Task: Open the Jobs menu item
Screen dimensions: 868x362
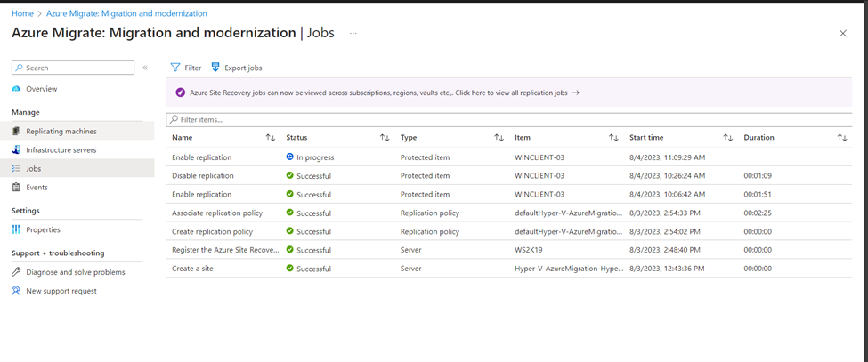Action: pos(33,169)
